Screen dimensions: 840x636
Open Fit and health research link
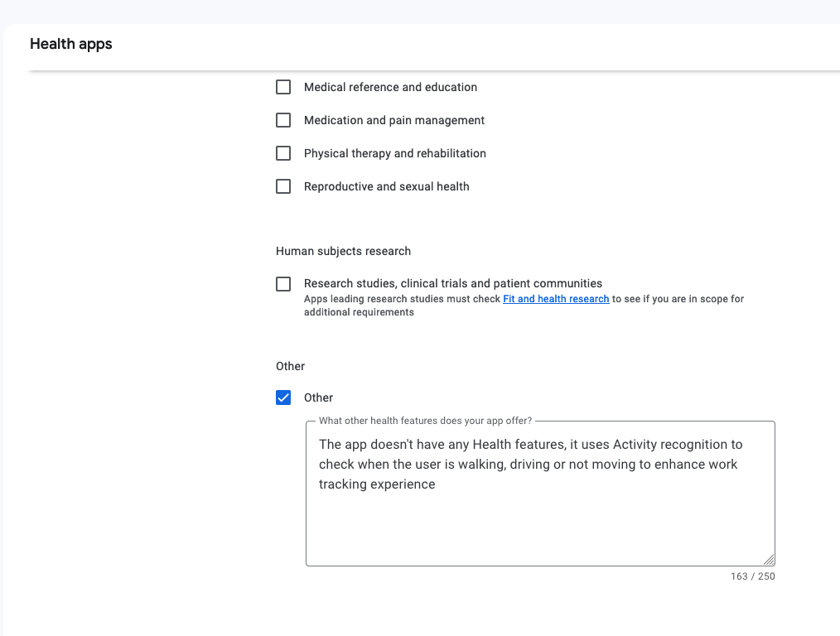(556, 299)
